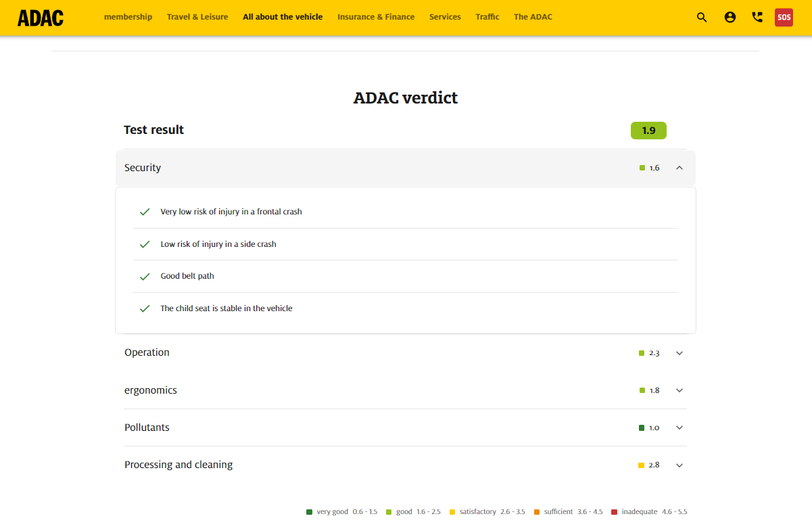Go to the Traffic menu item
Image resolution: width=812 pixels, height=531 pixels.
(x=487, y=17)
